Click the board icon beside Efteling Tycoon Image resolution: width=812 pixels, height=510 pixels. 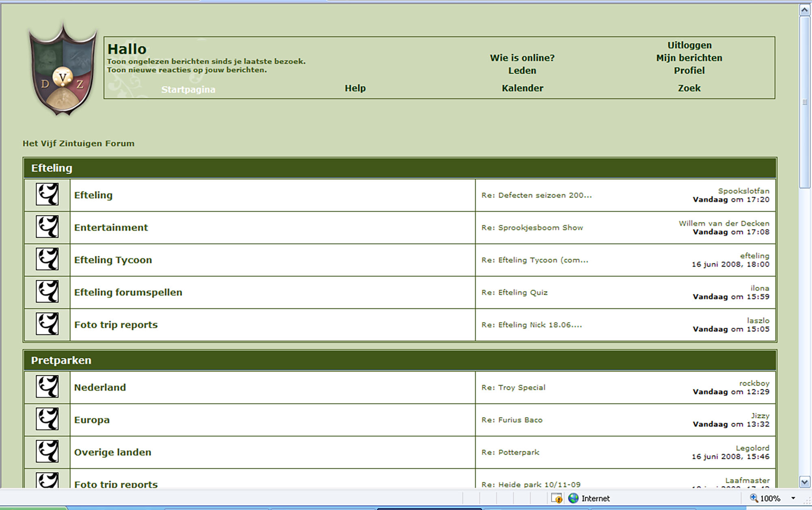tap(47, 259)
